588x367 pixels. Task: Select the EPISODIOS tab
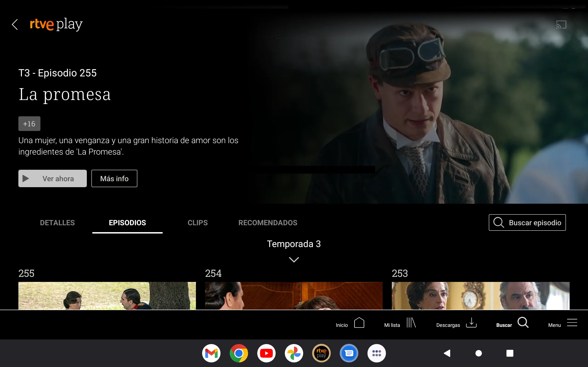point(127,223)
